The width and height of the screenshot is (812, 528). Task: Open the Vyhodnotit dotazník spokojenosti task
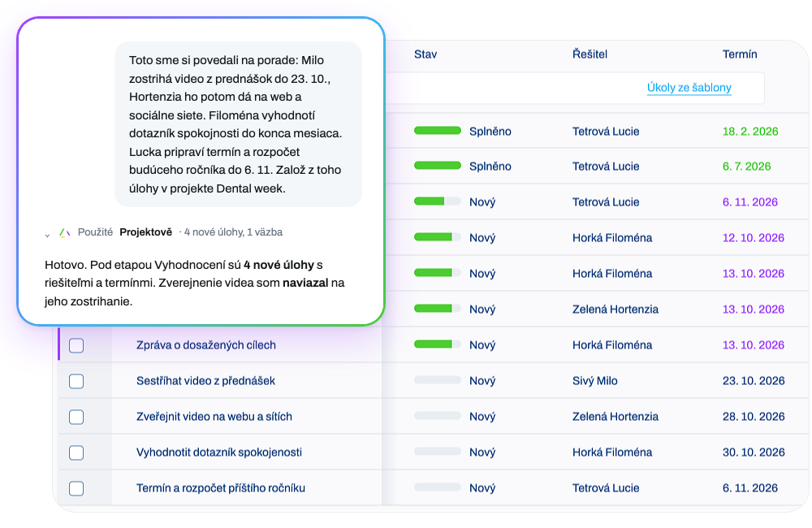click(x=219, y=452)
